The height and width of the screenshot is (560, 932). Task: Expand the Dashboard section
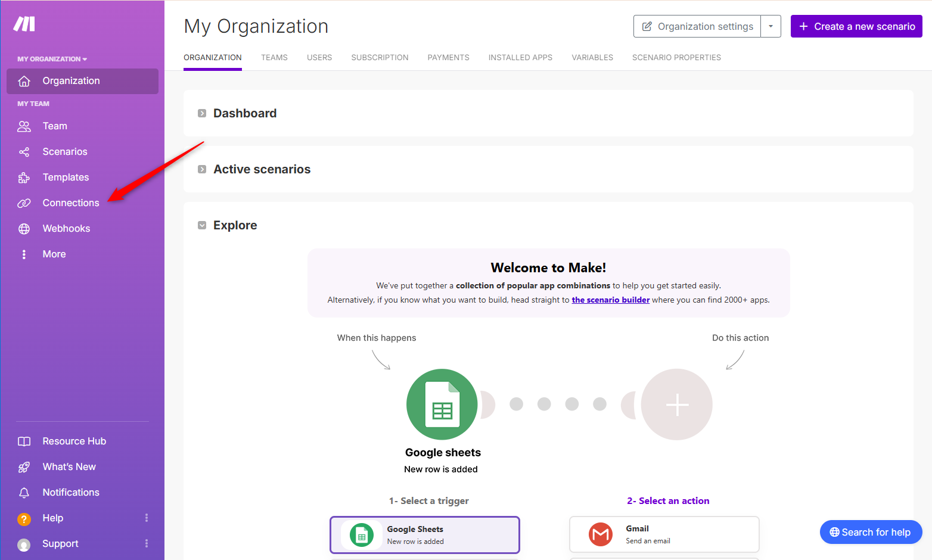coord(202,113)
